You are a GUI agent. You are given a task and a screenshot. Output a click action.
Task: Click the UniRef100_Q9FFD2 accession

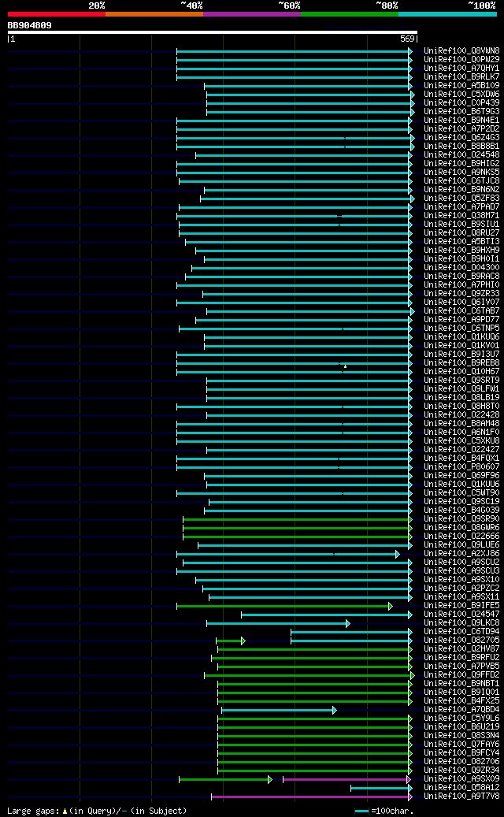point(461,674)
